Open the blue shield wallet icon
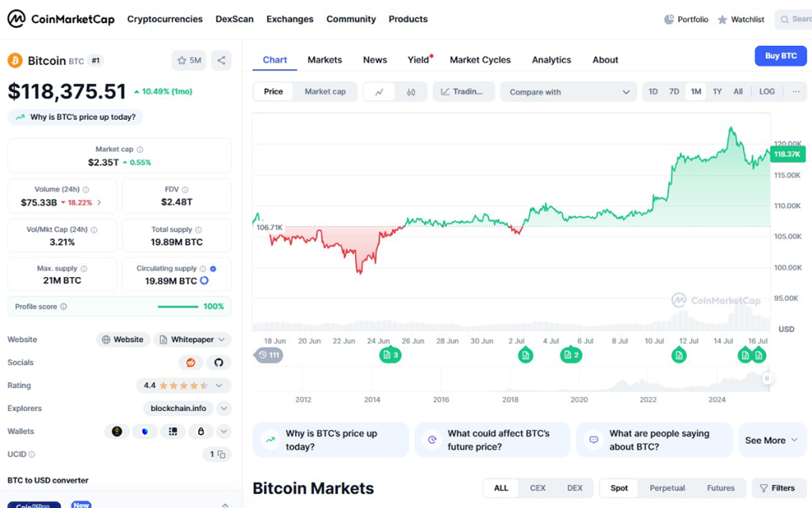Image resolution: width=812 pixels, height=508 pixels. (145, 431)
